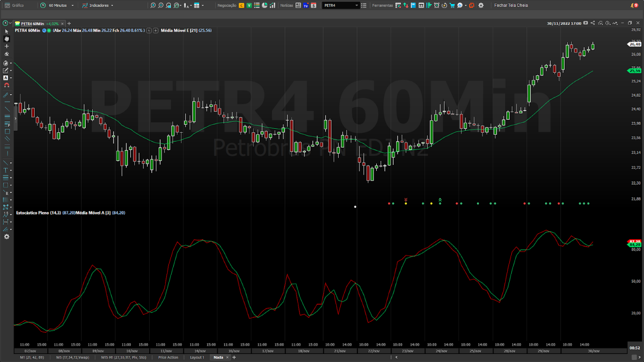Click the white dot marker below the chart
The height and width of the screenshot is (362, 644).
click(x=355, y=207)
